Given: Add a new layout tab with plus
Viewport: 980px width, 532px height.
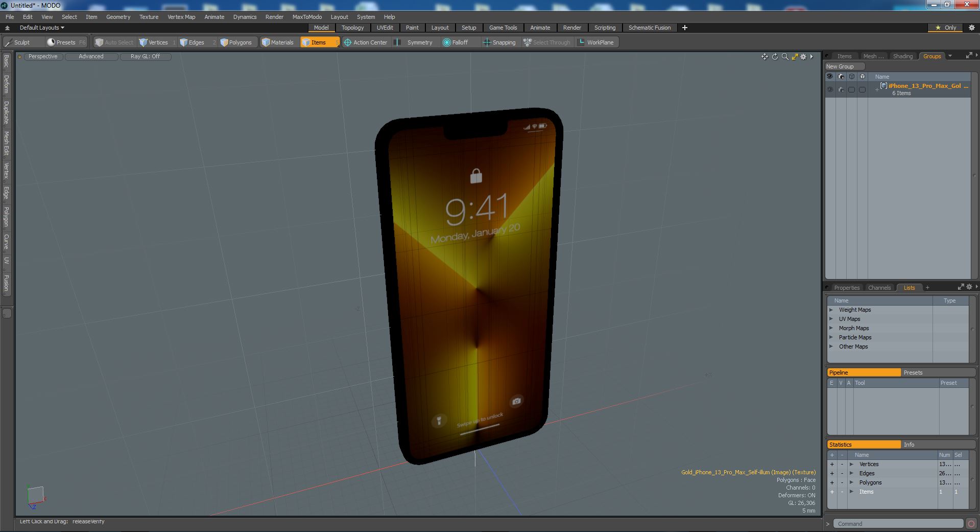Looking at the screenshot, I should point(685,28).
